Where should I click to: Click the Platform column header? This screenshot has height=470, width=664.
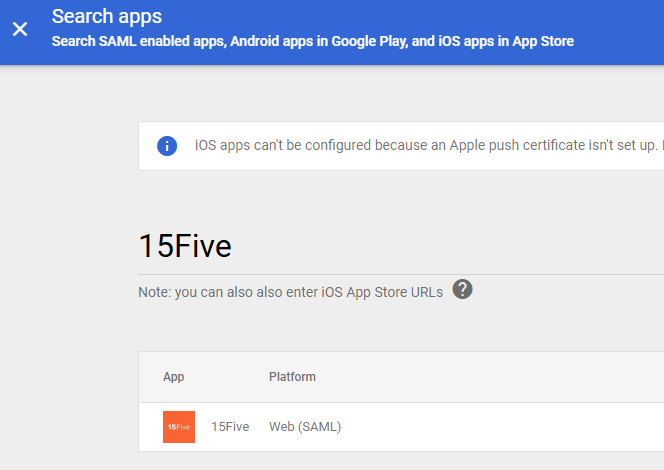point(292,377)
